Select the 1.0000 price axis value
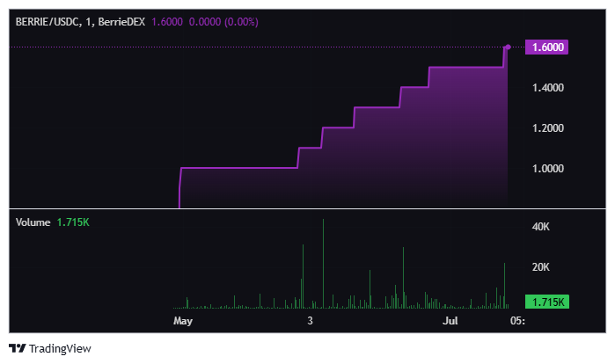The height and width of the screenshot is (364, 615). (548, 169)
